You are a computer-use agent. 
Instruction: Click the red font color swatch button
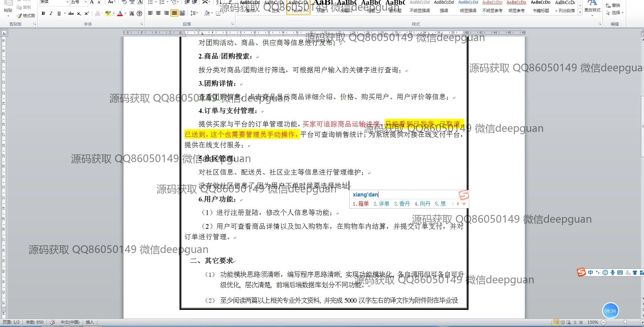[x=120, y=13]
